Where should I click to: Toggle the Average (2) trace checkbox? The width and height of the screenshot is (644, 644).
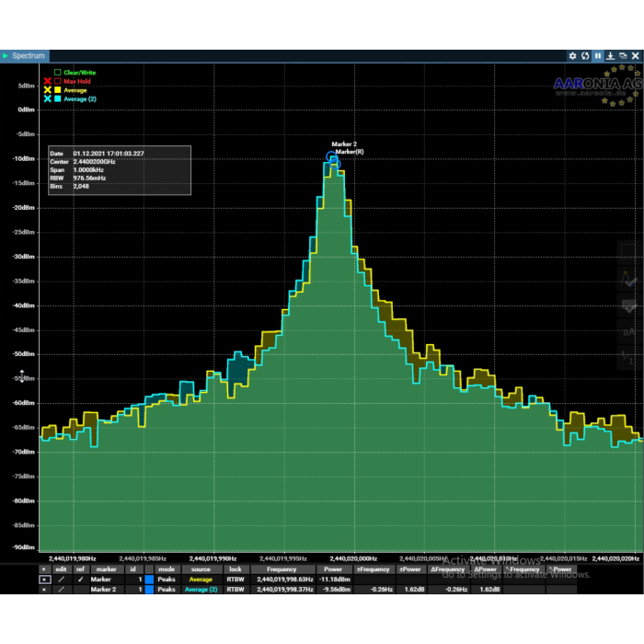click(58, 98)
